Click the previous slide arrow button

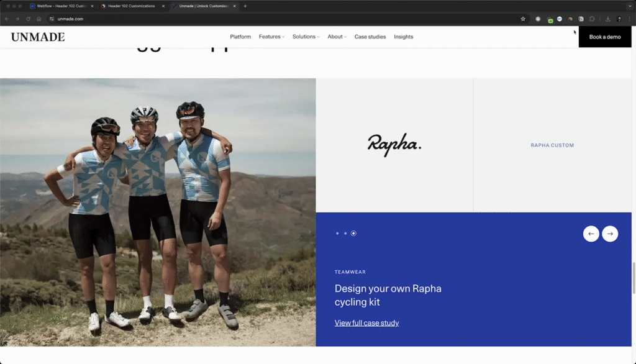(x=591, y=234)
